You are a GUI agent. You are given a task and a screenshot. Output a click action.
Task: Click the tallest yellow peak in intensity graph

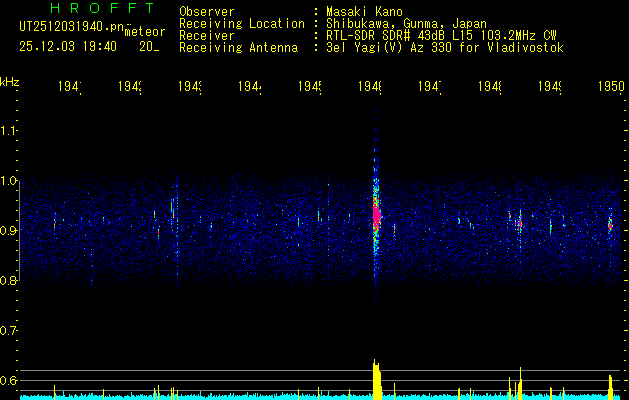[x=377, y=380]
